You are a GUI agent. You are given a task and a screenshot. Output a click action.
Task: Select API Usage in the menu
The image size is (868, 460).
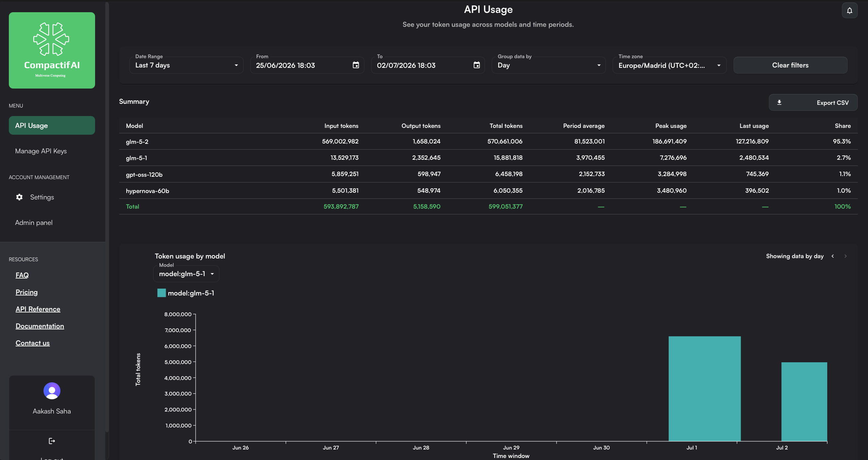52,126
